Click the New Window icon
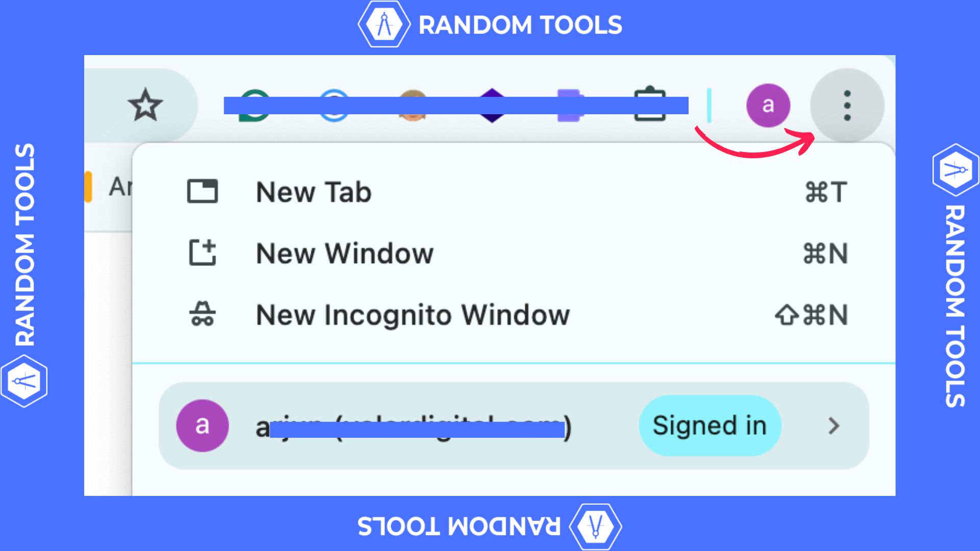Image resolution: width=980 pixels, height=551 pixels. click(x=203, y=253)
